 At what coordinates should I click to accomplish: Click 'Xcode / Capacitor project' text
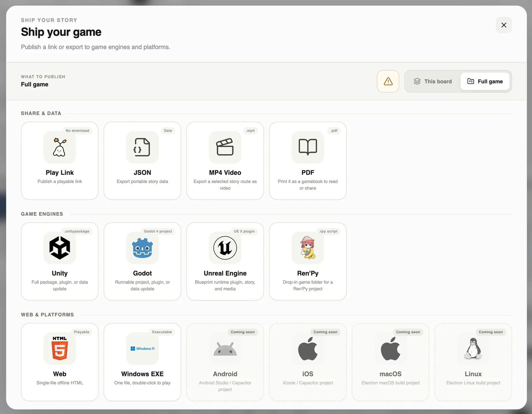point(308,383)
